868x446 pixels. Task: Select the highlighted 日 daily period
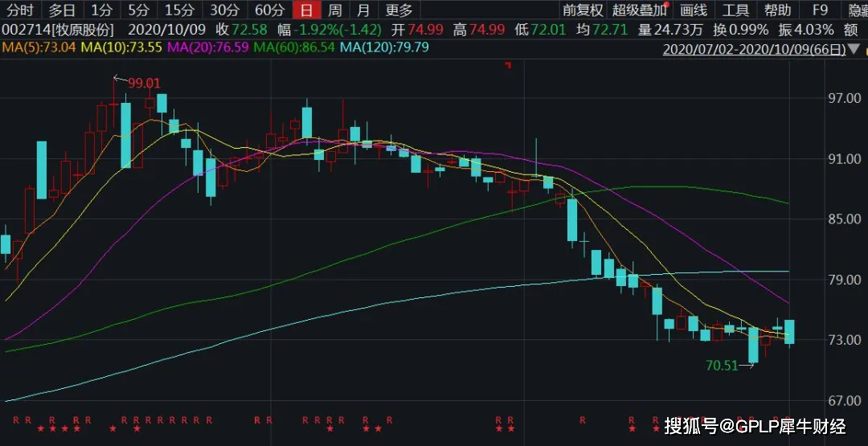pos(305,10)
